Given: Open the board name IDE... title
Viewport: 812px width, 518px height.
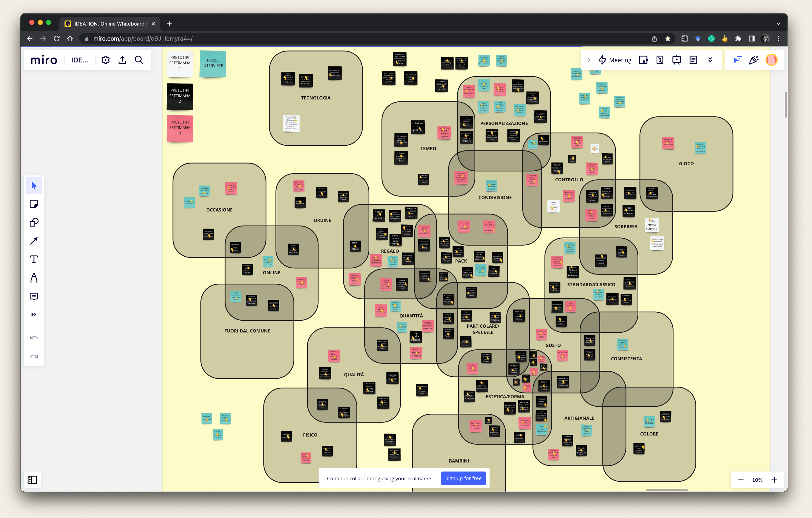Looking at the screenshot, I should pyautogui.click(x=80, y=60).
